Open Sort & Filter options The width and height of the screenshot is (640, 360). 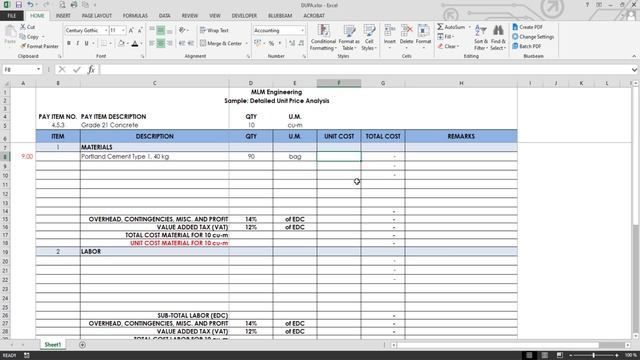coord(481,38)
